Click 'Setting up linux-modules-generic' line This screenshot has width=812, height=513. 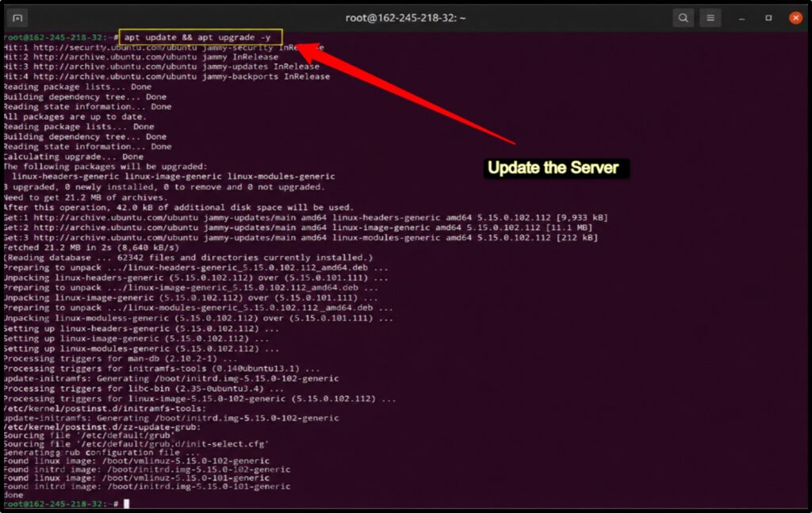coord(141,348)
